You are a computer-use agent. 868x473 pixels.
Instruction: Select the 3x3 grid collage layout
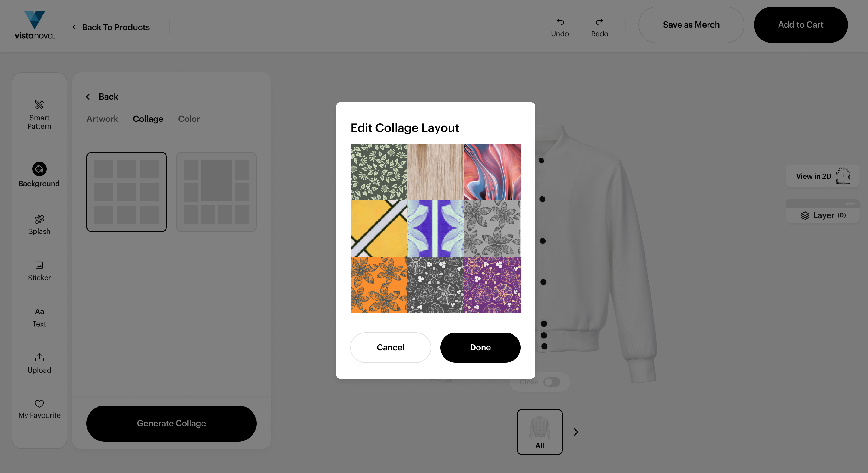click(x=126, y=192)
